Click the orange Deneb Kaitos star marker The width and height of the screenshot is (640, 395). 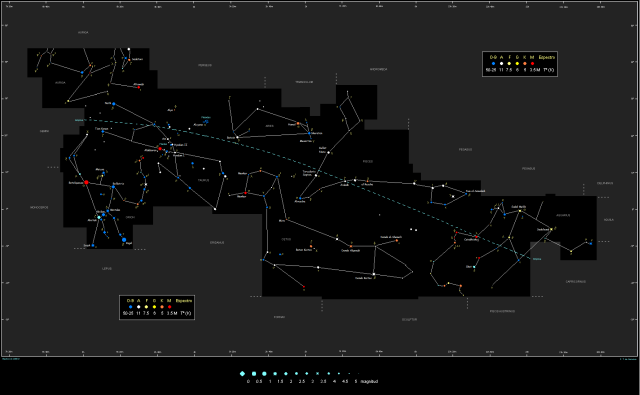[396, 241]
